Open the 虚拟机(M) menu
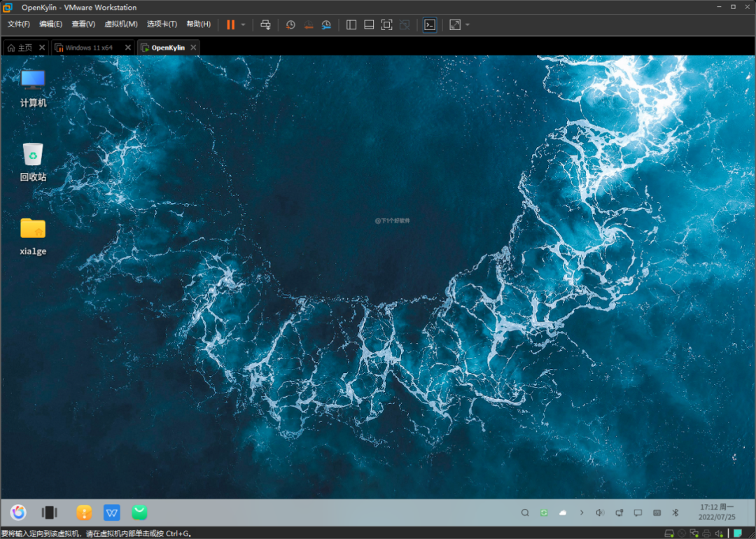This screenshot has width=756, height=539. 120,24
